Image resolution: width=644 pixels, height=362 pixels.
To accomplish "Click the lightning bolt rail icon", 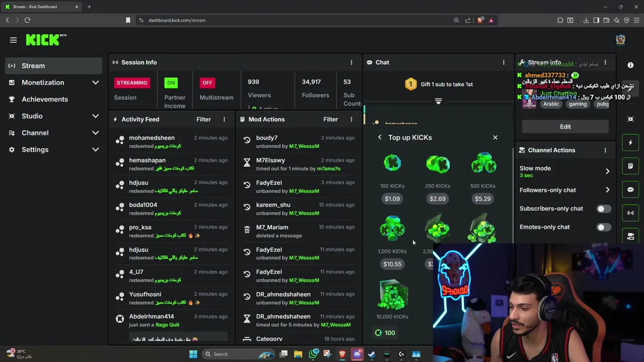I will (630, 143).
